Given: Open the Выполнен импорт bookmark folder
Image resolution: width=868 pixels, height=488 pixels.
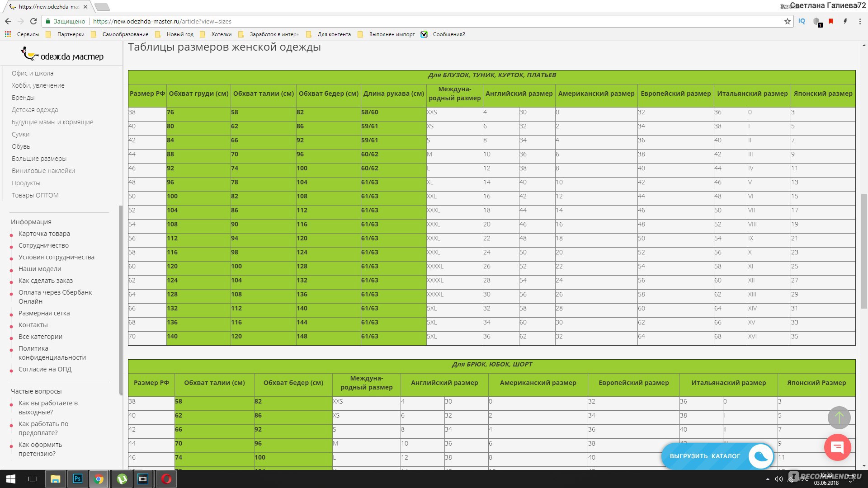Looking at the screenshot, I should pos(386,34).
